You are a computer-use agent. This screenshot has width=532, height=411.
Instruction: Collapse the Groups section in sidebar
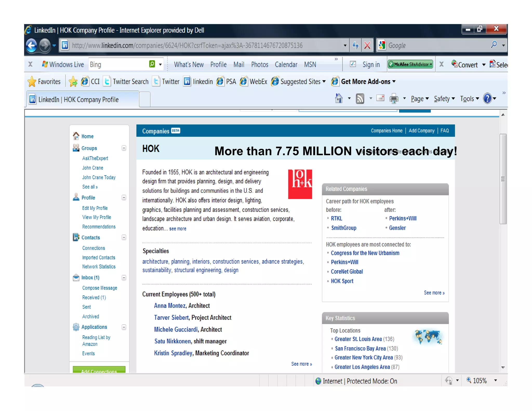tap(124, 148)
